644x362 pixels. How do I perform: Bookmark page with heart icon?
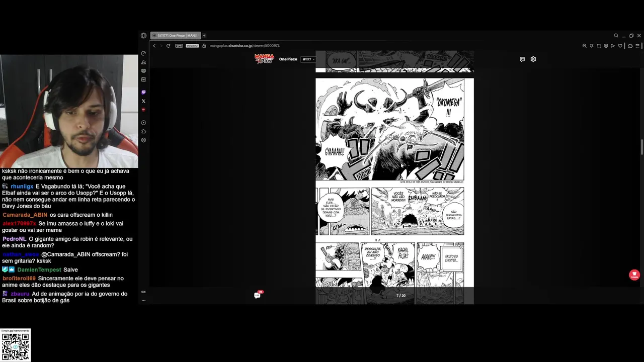[620, 46]
